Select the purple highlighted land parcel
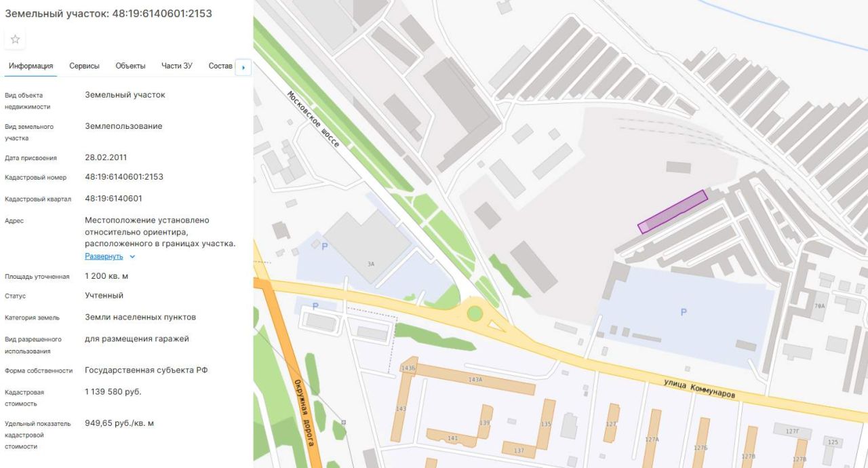 click(x=673, y=212)
